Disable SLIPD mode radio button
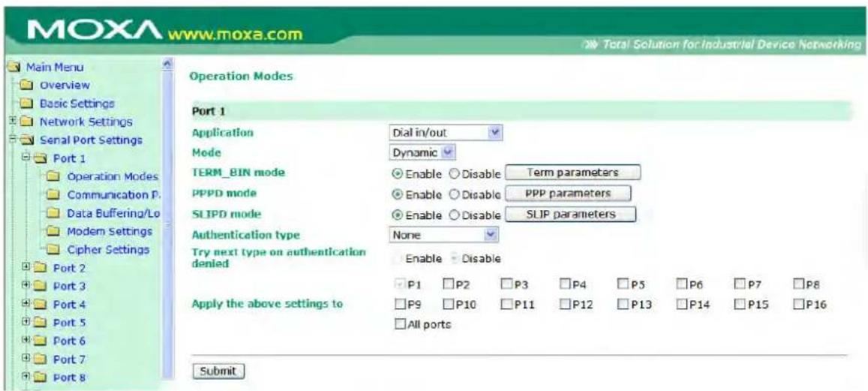This screenshot has height=391, width=868. coord(454,215)
